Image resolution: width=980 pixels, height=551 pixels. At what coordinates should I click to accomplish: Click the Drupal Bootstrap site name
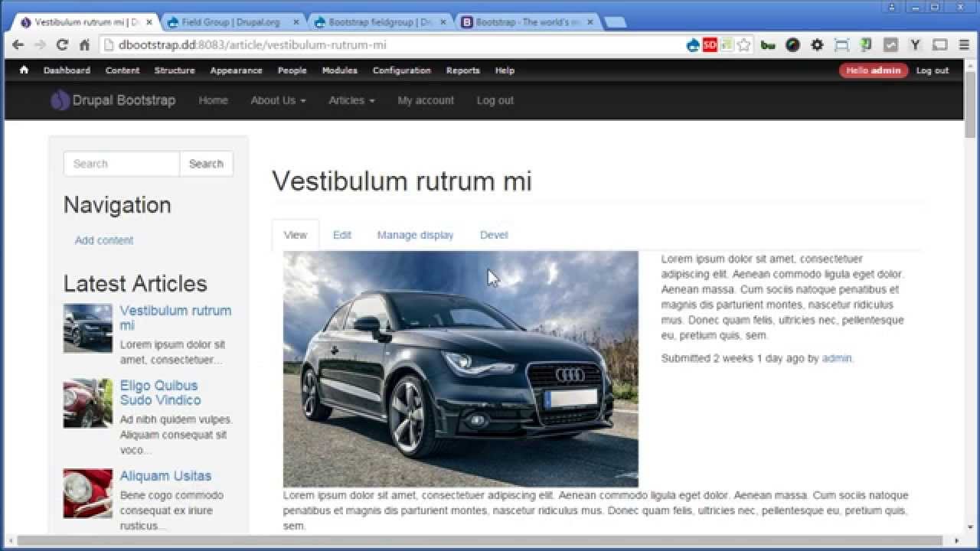(124, 100)
